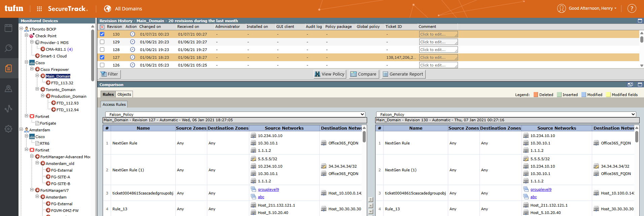Tick the checkbox for revision 128

point(102,50)
